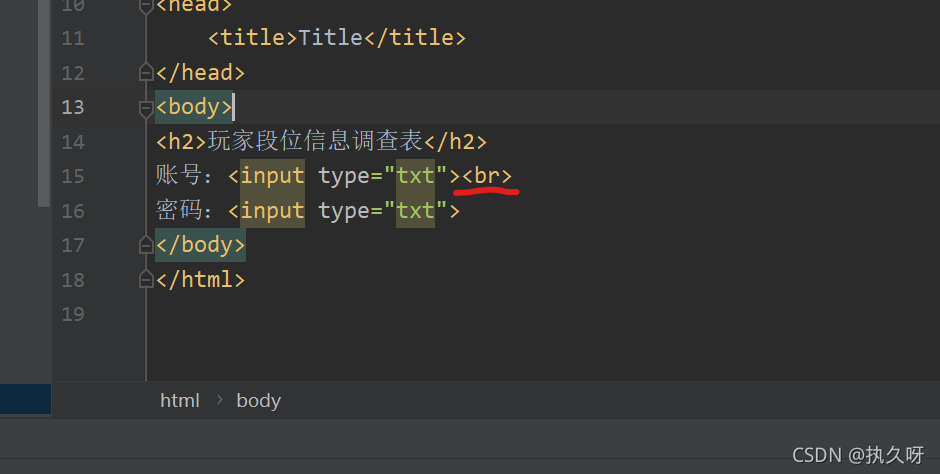
Task: Toggle fold marker beside closing html tag
Action: click(146, 279)
